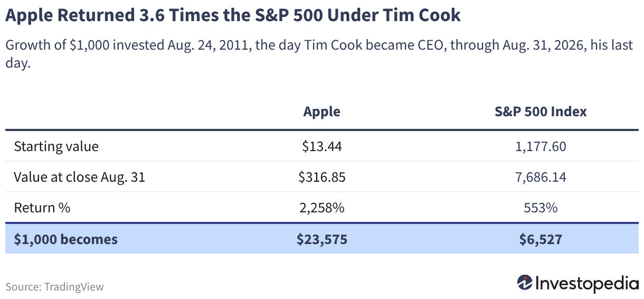Click Apple's $23,575 result cell
Viewport: 644px width, 299px height.
[x=322, y=239]
